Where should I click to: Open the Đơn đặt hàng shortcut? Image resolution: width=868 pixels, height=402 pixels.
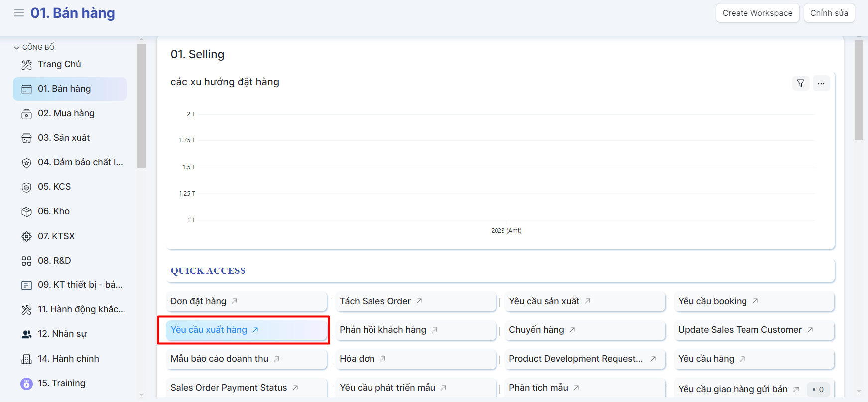coord(198,301)
